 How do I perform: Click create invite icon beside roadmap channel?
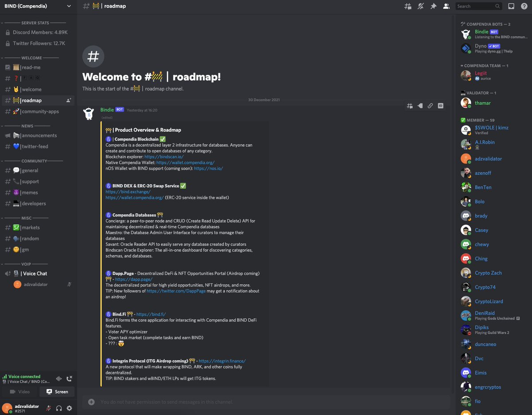69,100
